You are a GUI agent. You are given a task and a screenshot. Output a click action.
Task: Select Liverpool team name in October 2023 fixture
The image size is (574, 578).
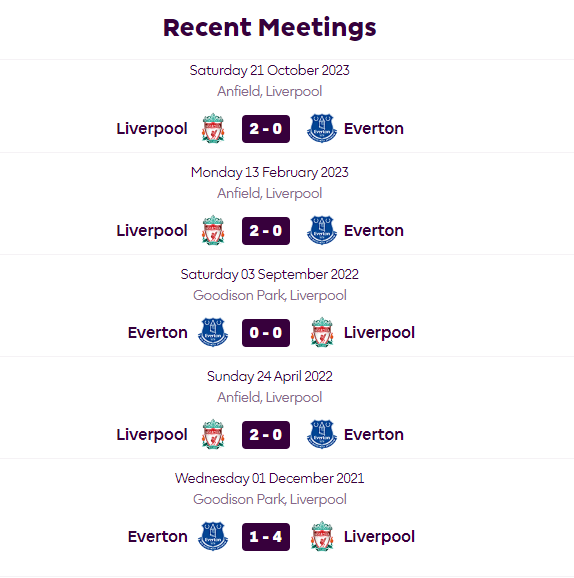tap(152, 129)
